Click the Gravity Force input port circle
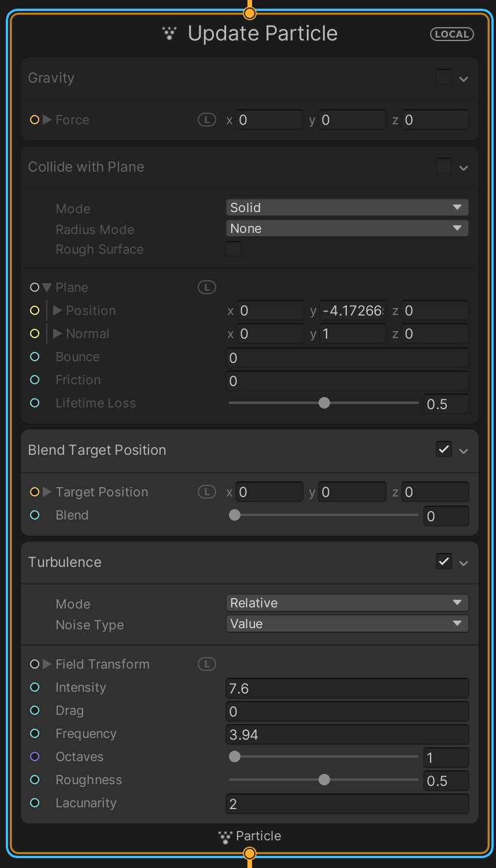The image size is (496, 868). 35,120
